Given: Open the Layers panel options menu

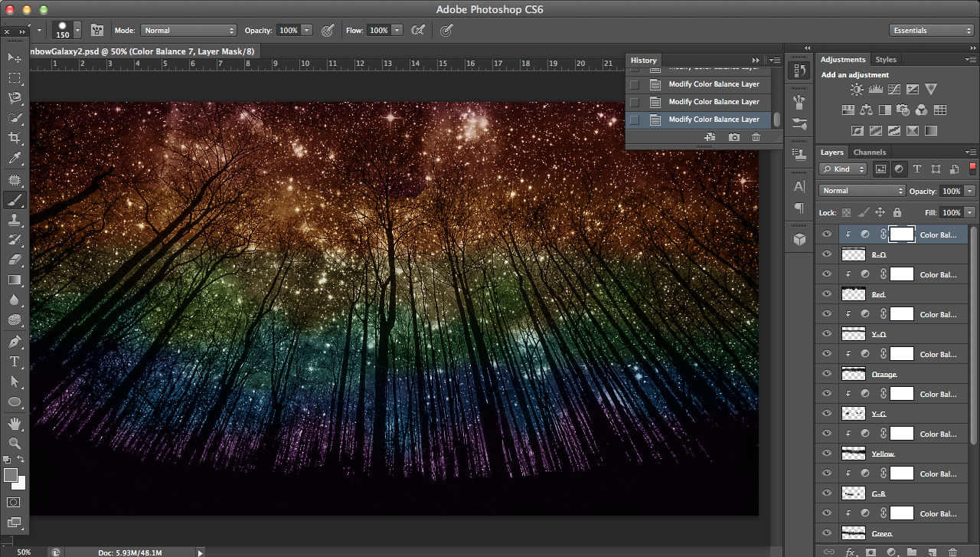Looking at the screenshot, I should click(971, 152).
